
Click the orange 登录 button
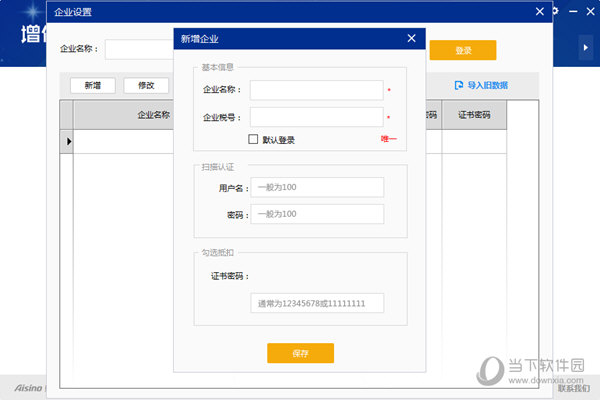click(463, 50)
